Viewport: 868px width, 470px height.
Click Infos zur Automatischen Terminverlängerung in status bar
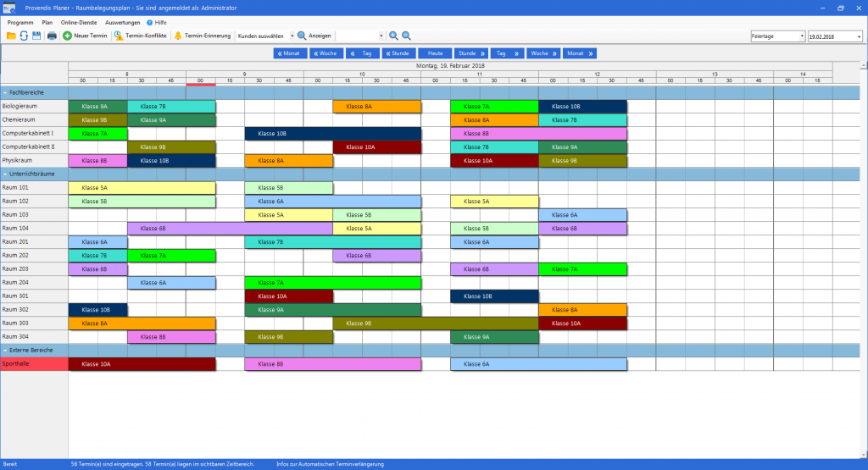[330, 464]
